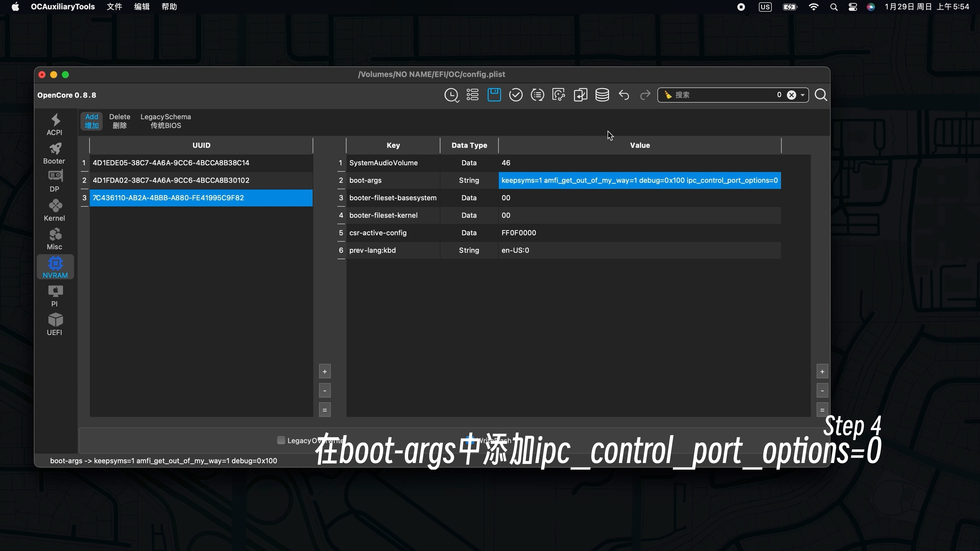Select the NVRAM section in sidebar

(55, 267)
